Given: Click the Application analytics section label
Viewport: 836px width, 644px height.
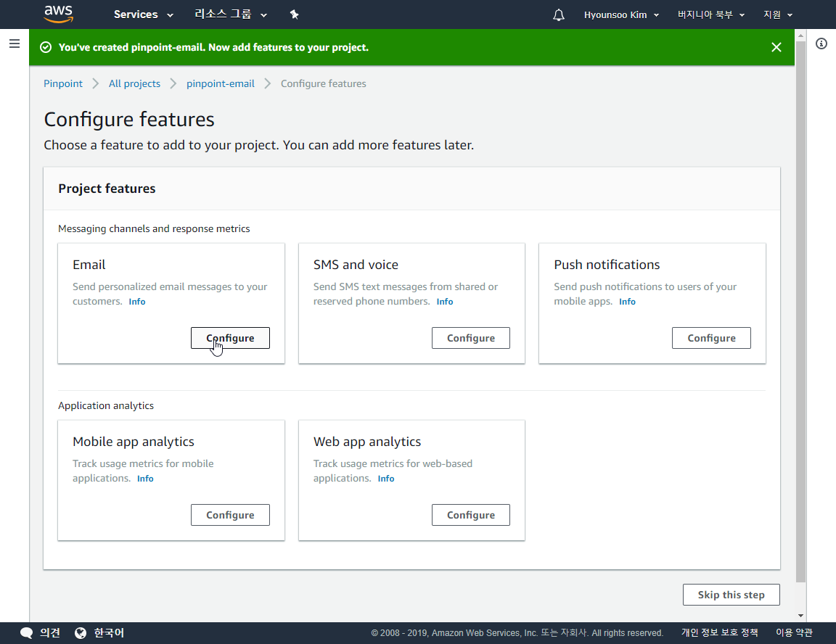Looking at the screenshot, I should [x=105, y=406].
